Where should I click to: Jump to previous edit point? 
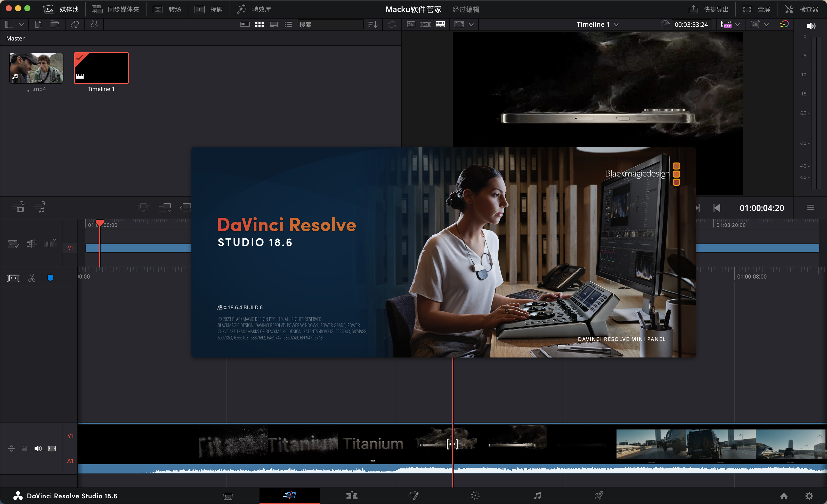716,208
